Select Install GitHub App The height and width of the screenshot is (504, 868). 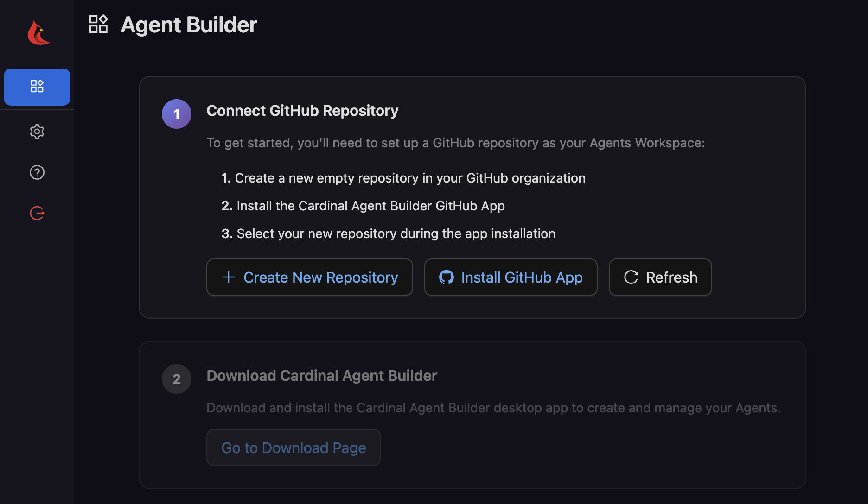pyautogui.click(x=510, y=277)
